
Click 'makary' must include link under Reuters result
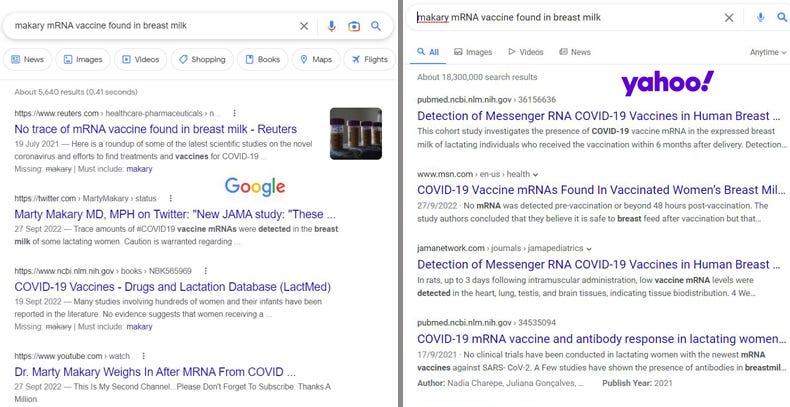point(139,169)
